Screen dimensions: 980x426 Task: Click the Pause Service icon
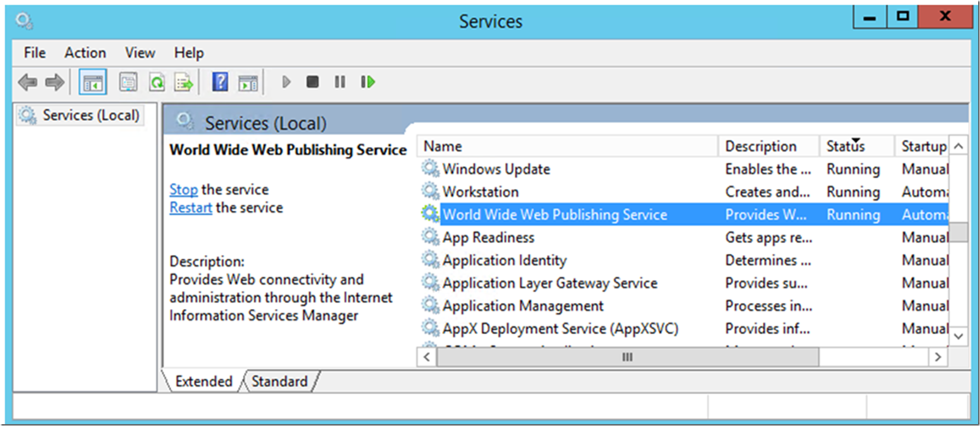tap(340, 82)
